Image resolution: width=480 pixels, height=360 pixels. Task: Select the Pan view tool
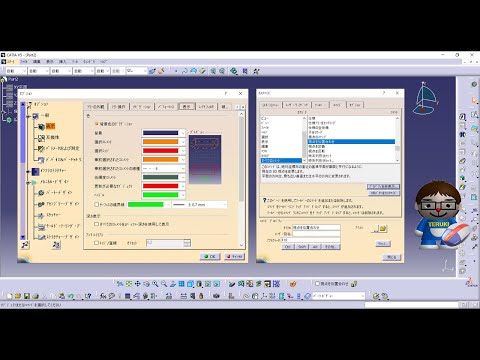pyautogui.click(x=138, y=284)
